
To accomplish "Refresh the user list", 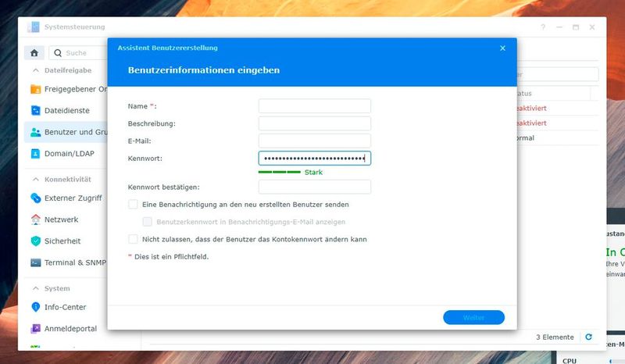I will click(588, 337).
